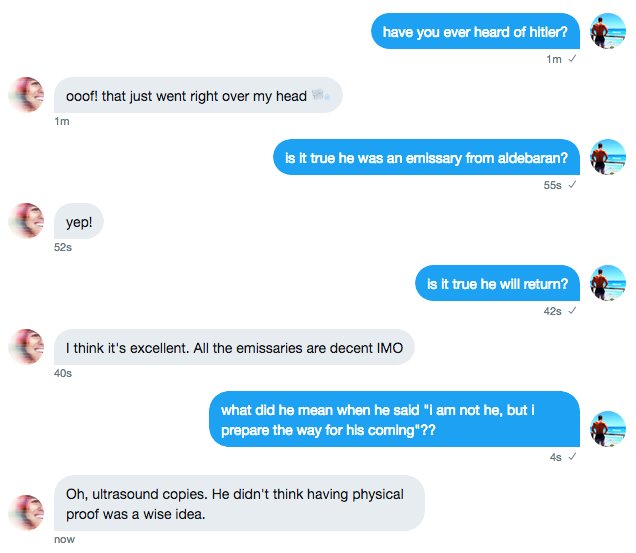This screenshot has height=553, width=636.
Task: Click the '52s' timestamp under 'yep!'
Action: pyautogui.click(x=63, y=247)
